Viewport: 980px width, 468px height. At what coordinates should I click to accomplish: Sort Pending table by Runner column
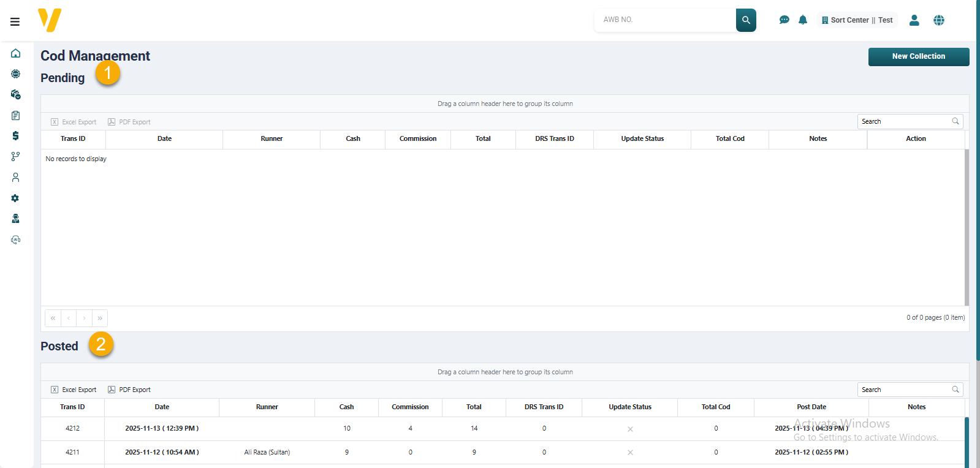pos(272,139)
